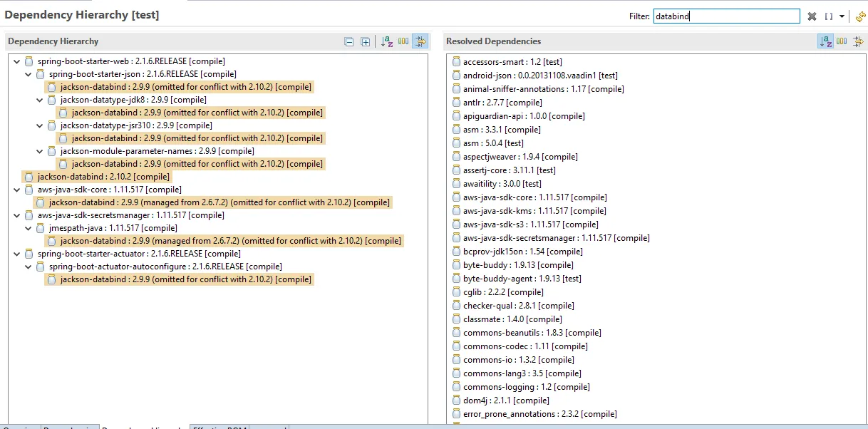Collapse spring-boot-starter-actuator node
868x429 pixels.
tap(17, 254)
